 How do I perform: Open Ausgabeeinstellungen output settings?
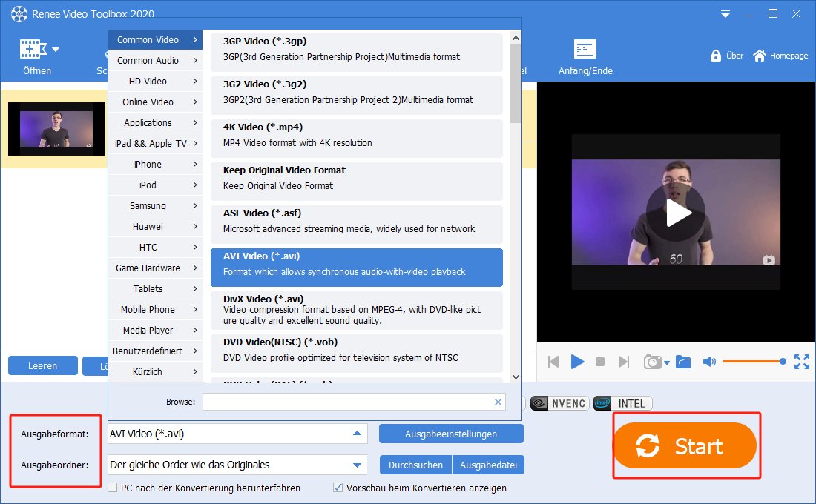coord(451,434)
